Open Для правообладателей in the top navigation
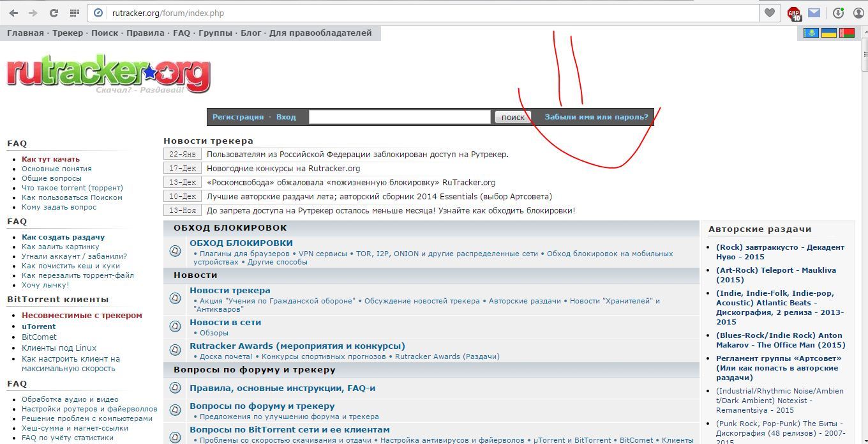This screenshot has height=444, width=868. 320,33
